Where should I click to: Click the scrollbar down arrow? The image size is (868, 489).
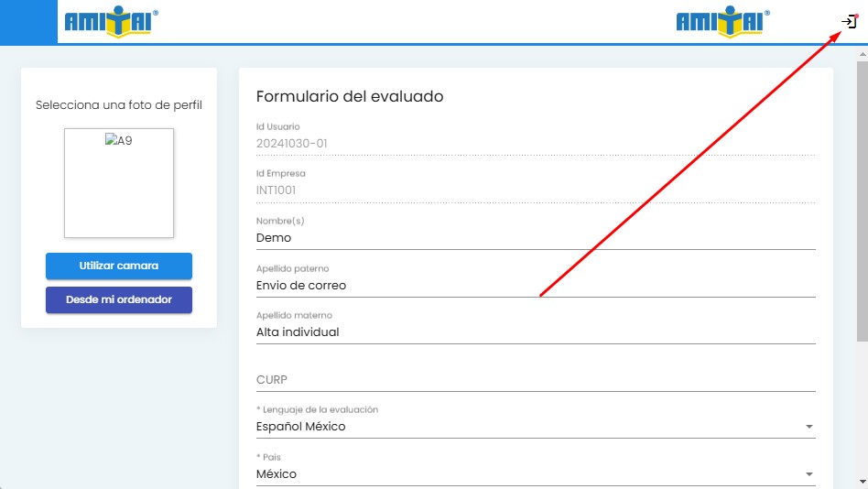861,481
